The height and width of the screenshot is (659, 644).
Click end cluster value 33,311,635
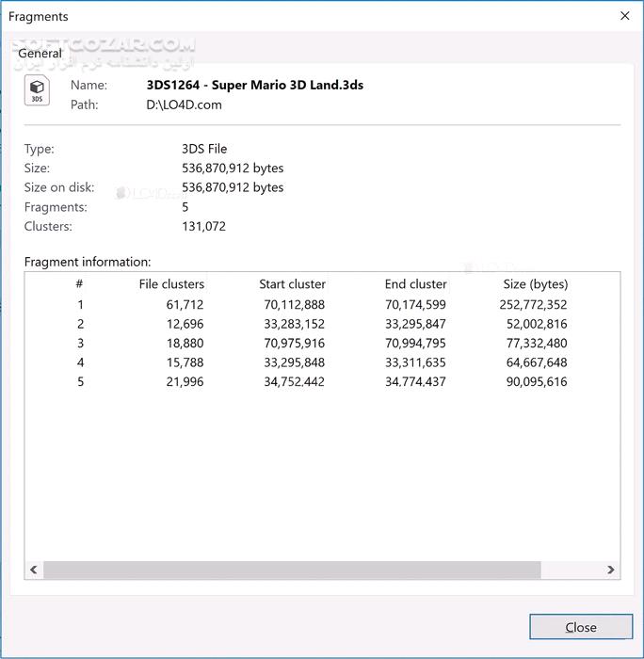[x=415, y=362]
